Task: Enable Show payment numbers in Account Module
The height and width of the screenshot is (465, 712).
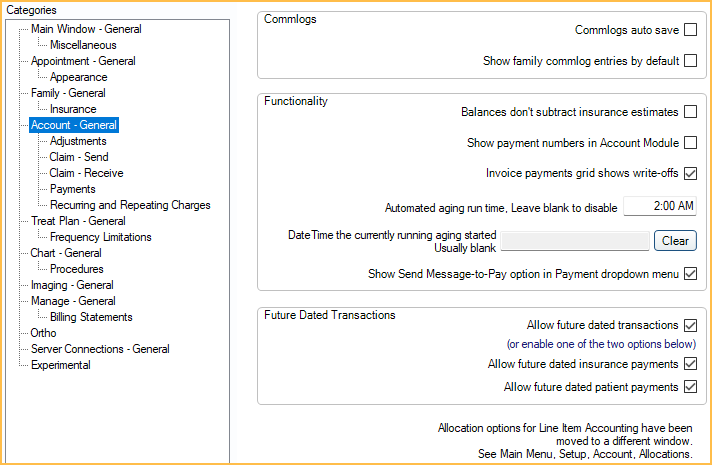Action: 690,143
